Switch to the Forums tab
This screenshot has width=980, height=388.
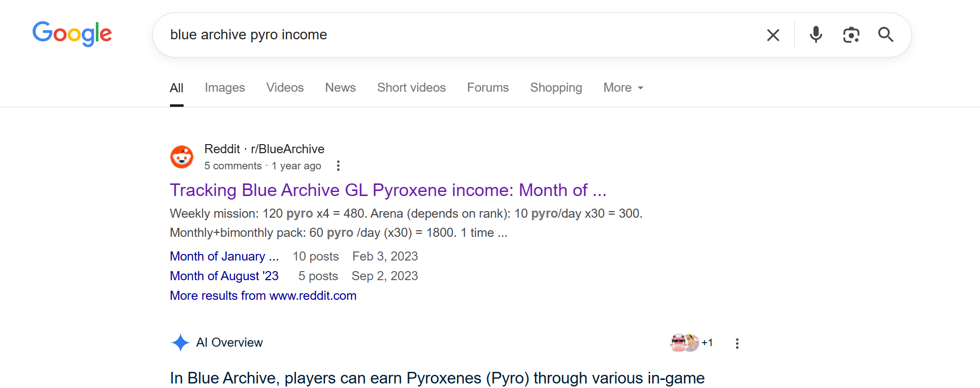click(488, 88)
